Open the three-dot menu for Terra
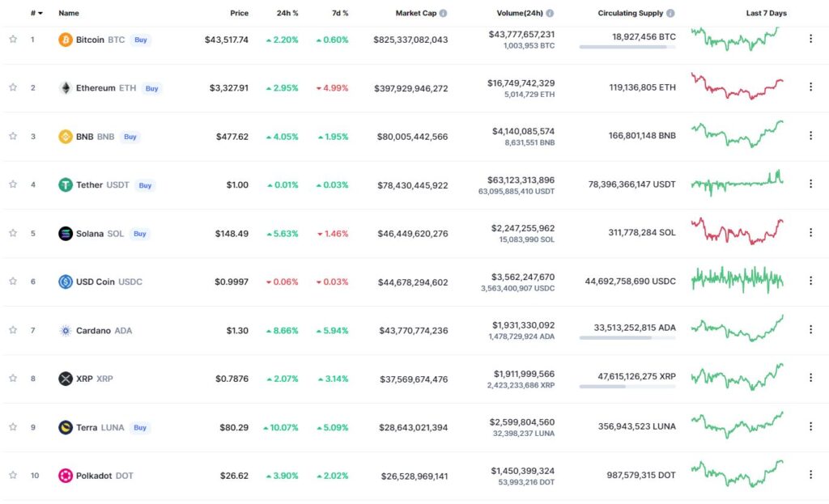The image size is (829, 504). (810, 426)
